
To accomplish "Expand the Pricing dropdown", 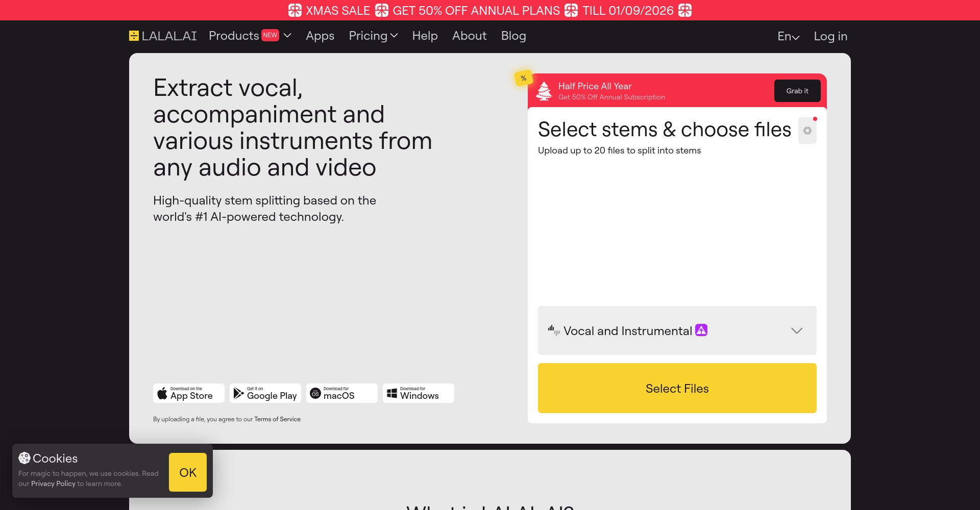I will click(x=373, y=36).
